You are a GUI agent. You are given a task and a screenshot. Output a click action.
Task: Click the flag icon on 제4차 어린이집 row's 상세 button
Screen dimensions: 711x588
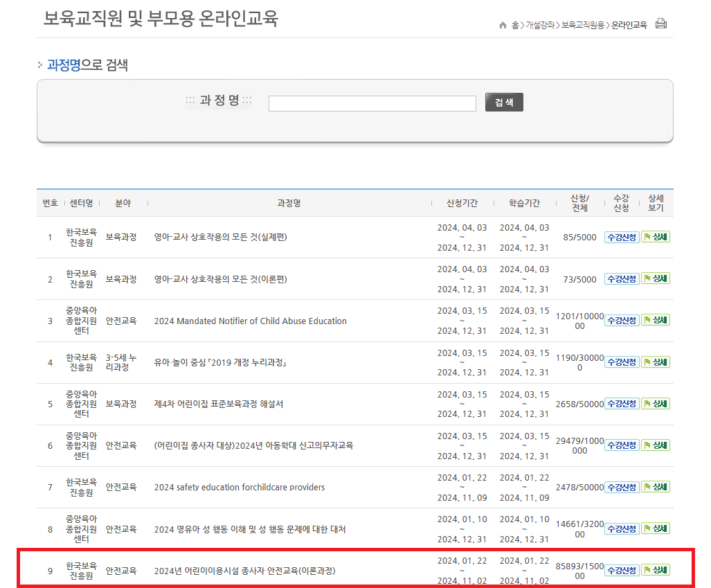[x=647, y=403]
